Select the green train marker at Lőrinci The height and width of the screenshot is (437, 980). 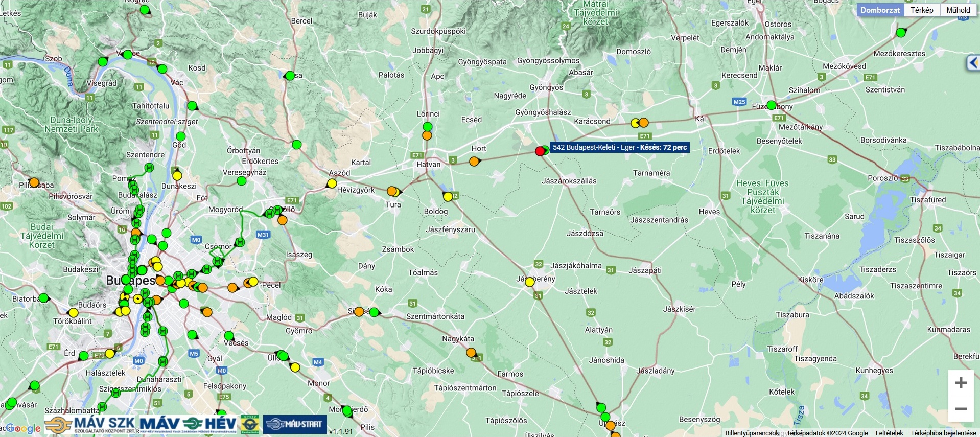pos(428,126)
